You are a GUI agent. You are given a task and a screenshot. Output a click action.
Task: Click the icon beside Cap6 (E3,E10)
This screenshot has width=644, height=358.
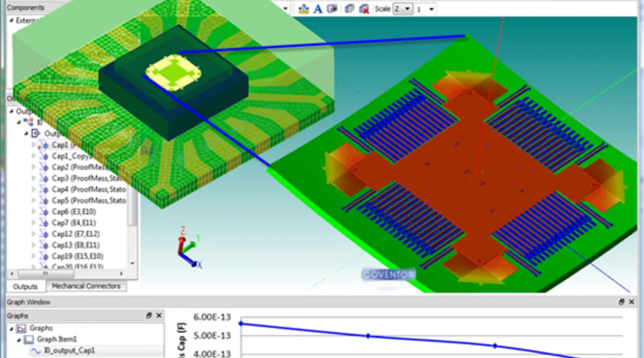tap(45, 211)
